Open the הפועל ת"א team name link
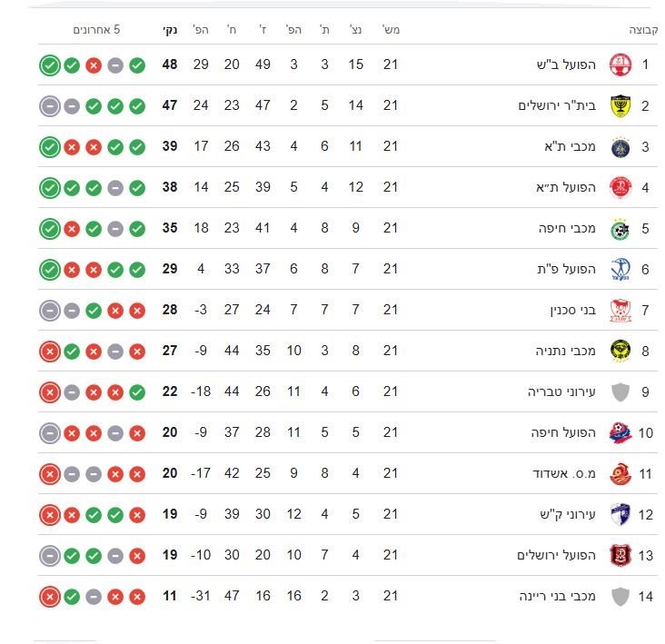This screenshot has height=644, width=665. (x=568, y=187)
